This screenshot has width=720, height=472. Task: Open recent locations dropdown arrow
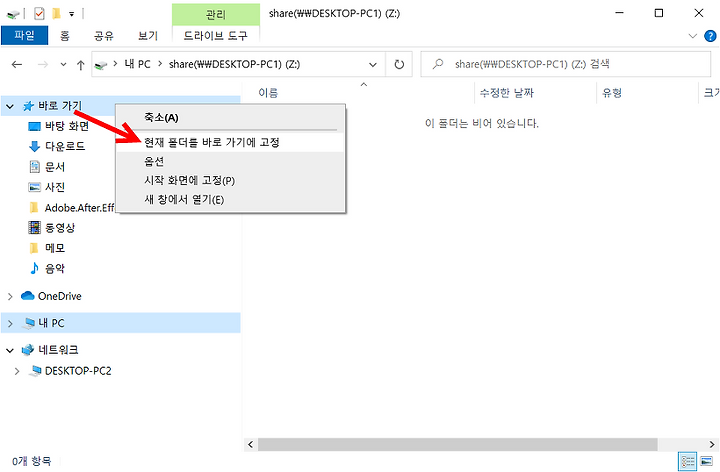coord(63,65)
